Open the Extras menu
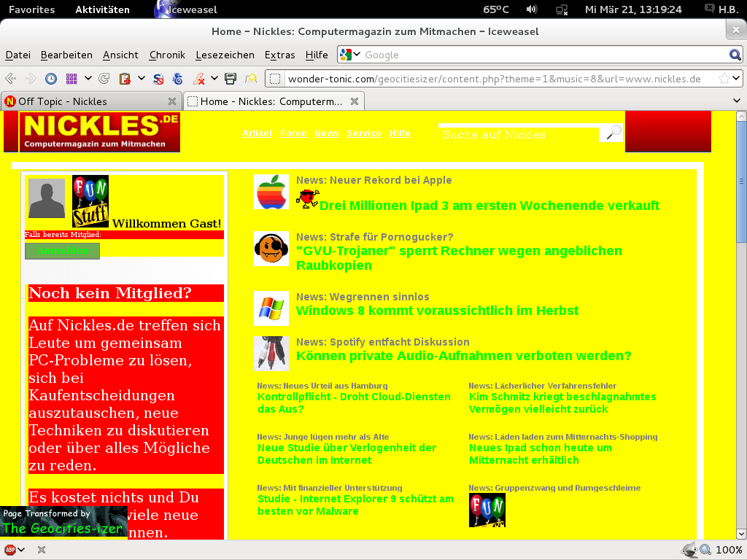 pos(279,55)
